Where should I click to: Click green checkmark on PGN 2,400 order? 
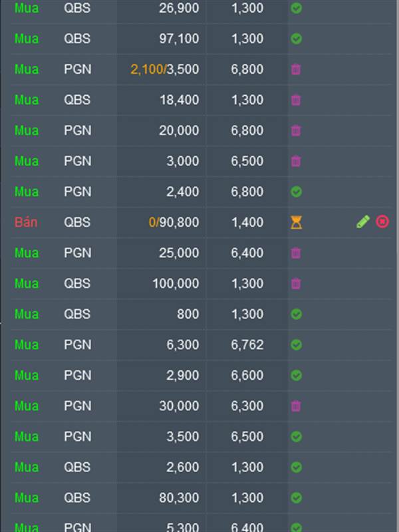tap(296, 192)
